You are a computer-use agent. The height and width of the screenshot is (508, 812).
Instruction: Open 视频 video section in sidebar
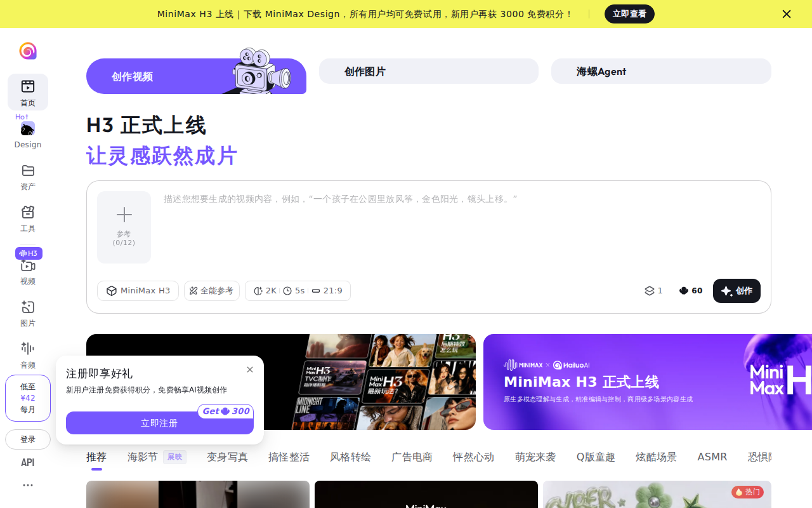click(x=28, y=271)
